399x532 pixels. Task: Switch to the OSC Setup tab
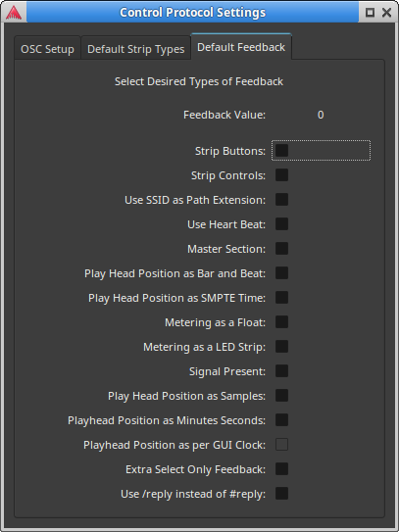[x=47, y=49]
